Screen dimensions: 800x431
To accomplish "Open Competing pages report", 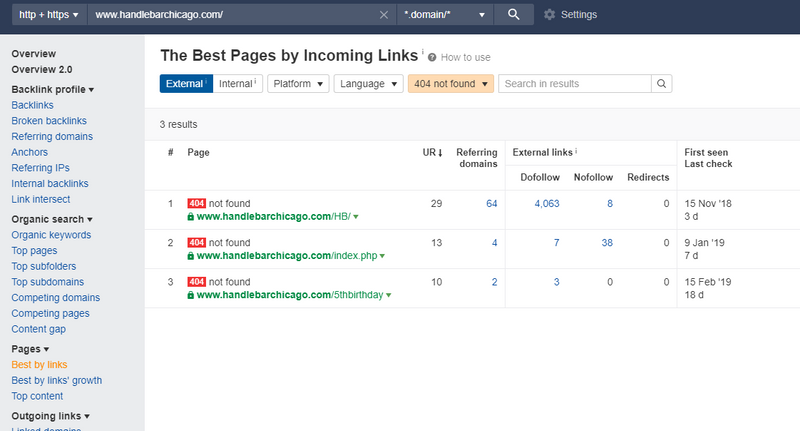I will coord(51,314).
